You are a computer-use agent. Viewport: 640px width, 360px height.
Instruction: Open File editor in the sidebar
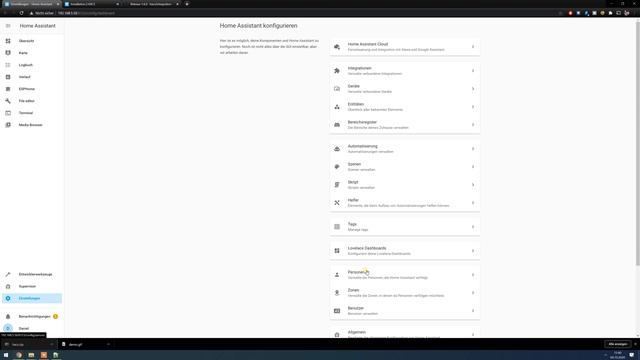click(32, 101)
